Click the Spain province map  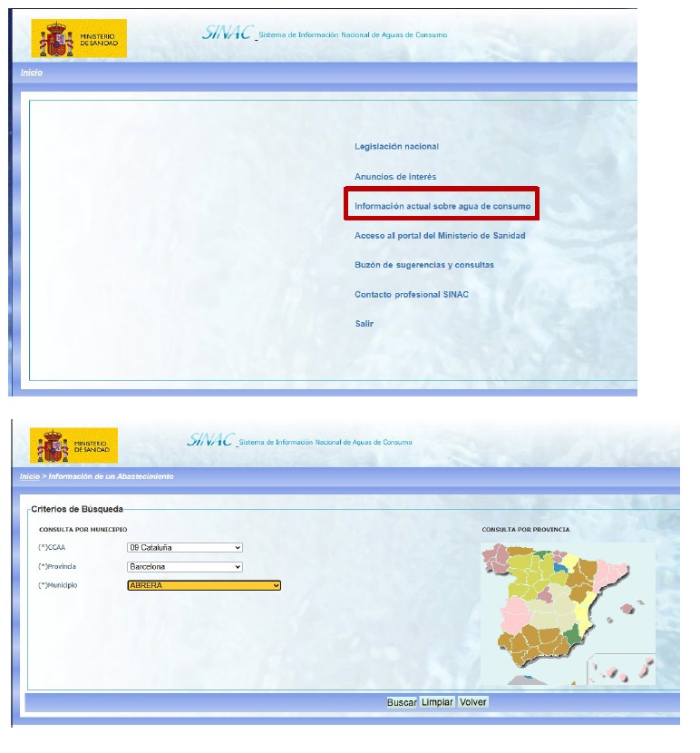(x=567, y=612)
